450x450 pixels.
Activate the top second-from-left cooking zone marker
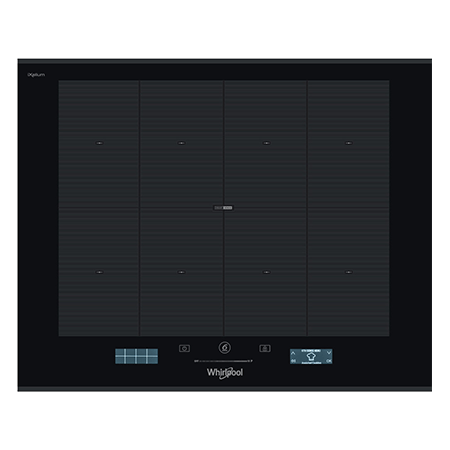pos(181,143)
